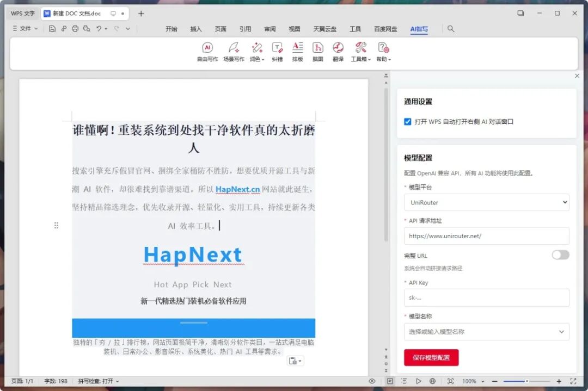Image resolution: width=588 pixels, height=391 pixels.
Task: Apply the 排版 layout tool
Action: coord(297,52)
